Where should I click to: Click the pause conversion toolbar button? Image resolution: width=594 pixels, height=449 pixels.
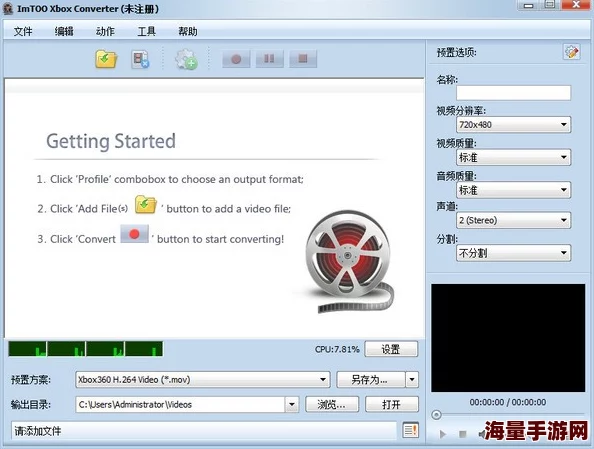coord(269,59)
